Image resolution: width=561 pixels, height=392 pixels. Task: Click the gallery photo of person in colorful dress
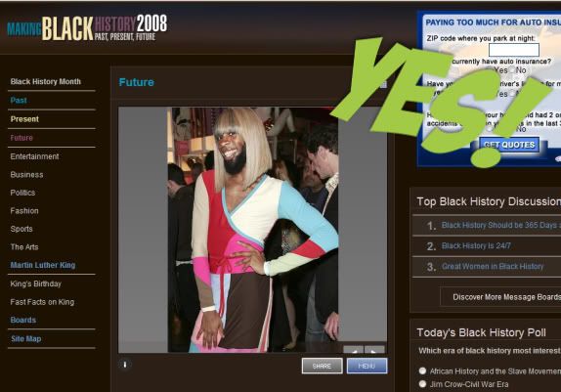click(252, 230)
